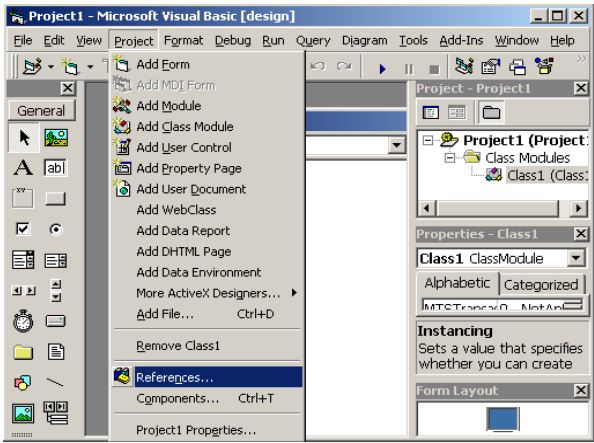Select the Label tool (letter A)
Screen dimensions: 594x443
(x=23, y=167)
